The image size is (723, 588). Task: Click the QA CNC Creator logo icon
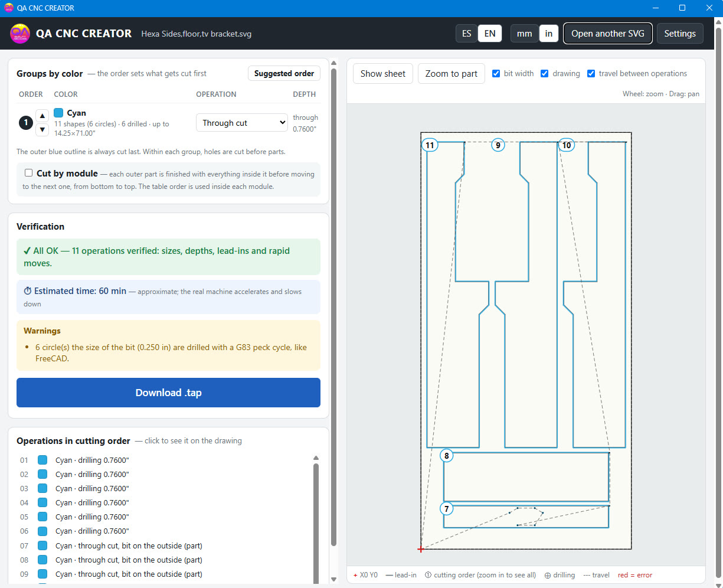[20, 34]
